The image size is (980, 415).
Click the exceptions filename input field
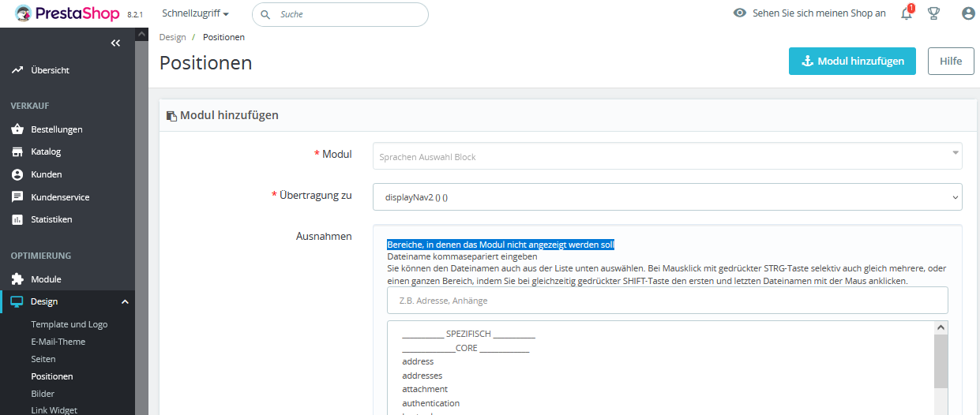click(667, 301)
